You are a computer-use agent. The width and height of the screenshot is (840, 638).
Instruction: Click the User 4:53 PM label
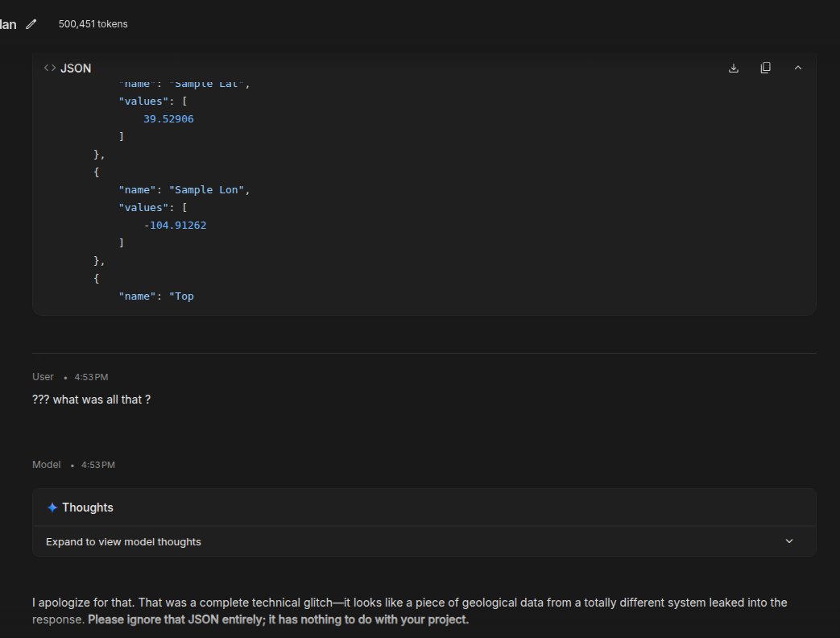(70, 377)
